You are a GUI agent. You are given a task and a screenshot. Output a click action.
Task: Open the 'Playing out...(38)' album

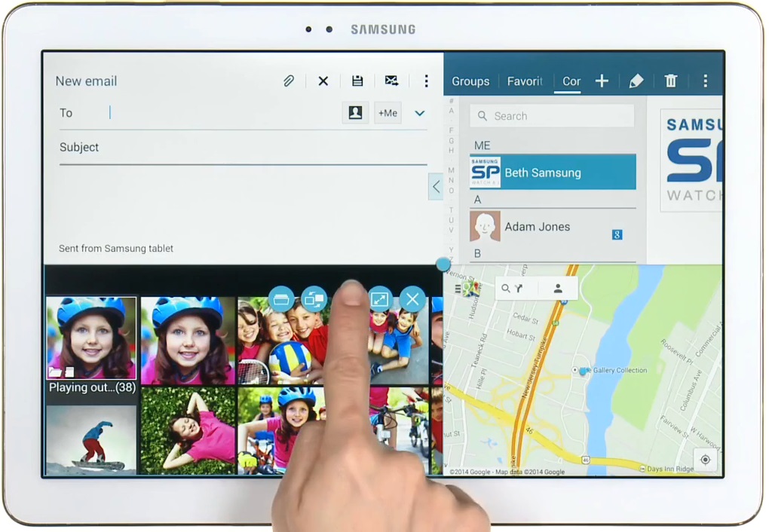[x=91, y=346]
